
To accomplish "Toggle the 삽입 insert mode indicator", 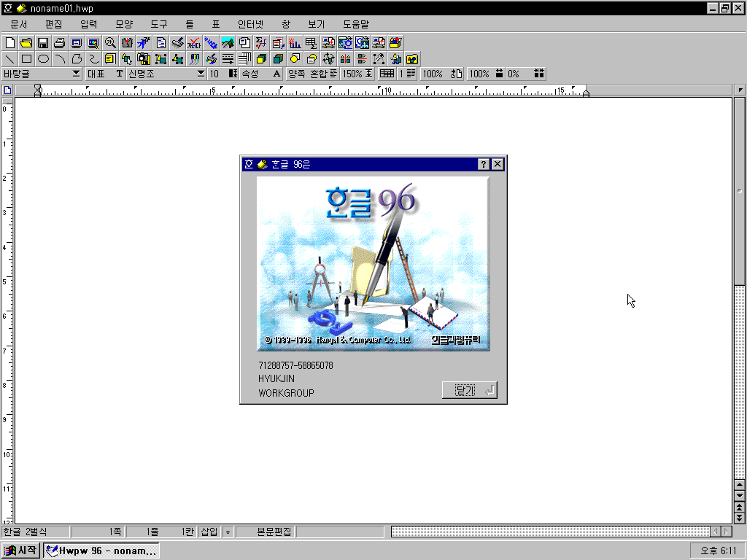I will [209, 532].
